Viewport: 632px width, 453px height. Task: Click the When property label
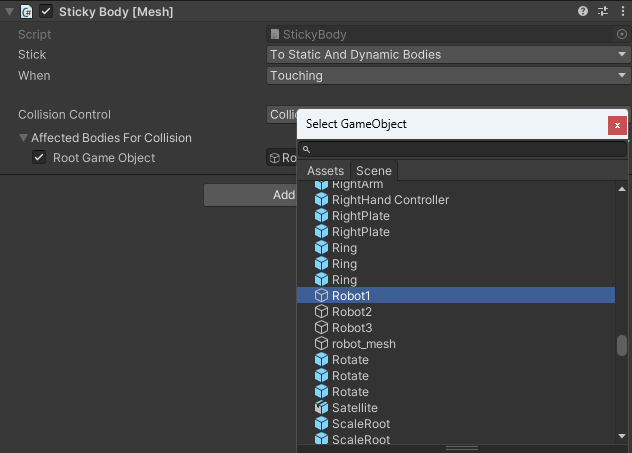coord(34,75)
